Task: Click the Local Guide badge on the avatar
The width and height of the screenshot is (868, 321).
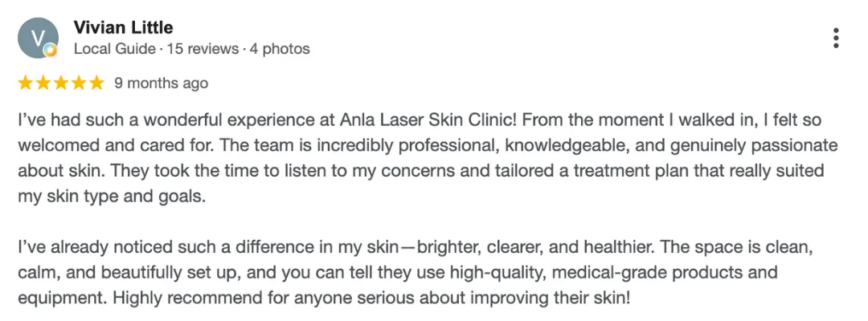Action: pos(51,51)
